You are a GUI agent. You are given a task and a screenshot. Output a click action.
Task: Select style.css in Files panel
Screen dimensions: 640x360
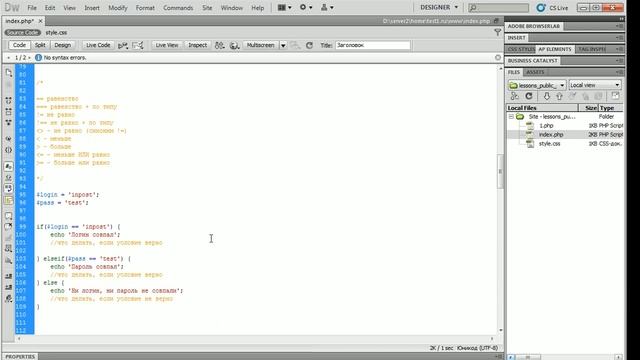(549, 144)
